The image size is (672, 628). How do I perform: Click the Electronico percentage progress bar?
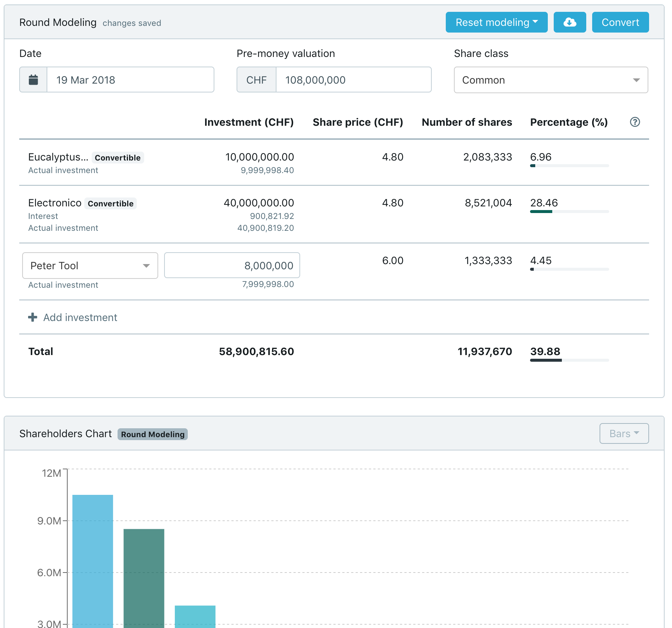tap(569, 212)
